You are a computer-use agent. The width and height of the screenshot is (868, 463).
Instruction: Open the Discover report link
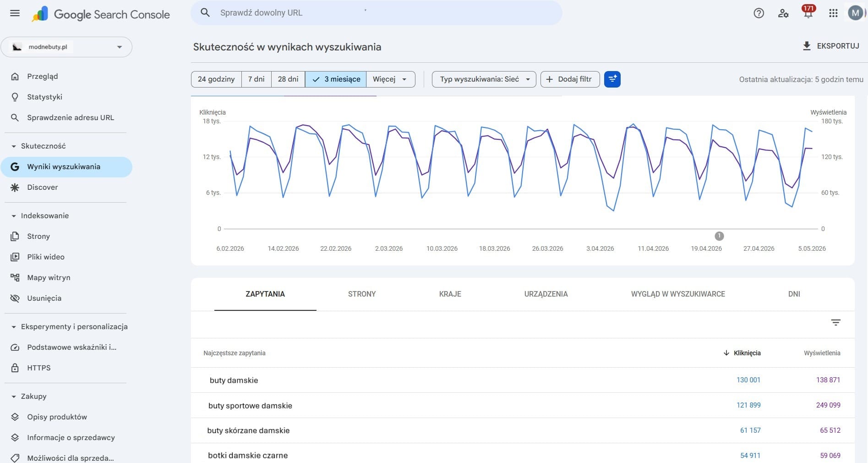click(x=66, y=187)
